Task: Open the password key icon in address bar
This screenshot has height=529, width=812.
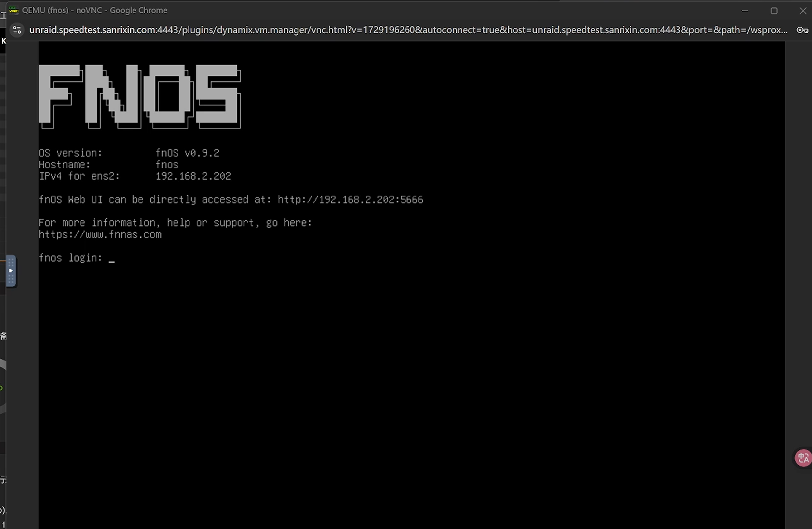Action: [x=802, y=30]
